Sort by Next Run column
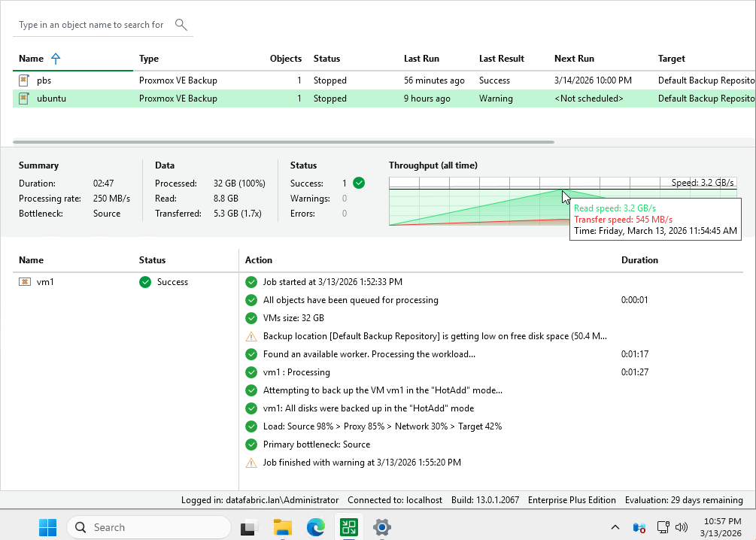The width and height of the screenshot is (756, 540). click(574, 59)
